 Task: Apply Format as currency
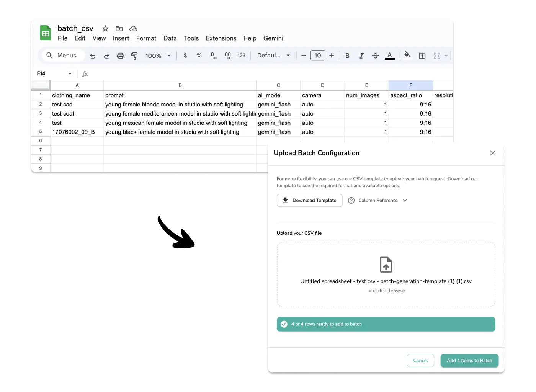185,56
